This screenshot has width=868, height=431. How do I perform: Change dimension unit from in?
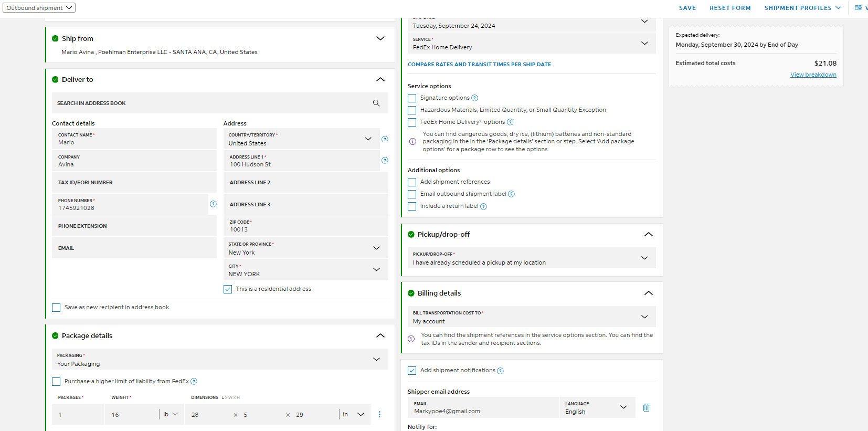tap(354, 414)
